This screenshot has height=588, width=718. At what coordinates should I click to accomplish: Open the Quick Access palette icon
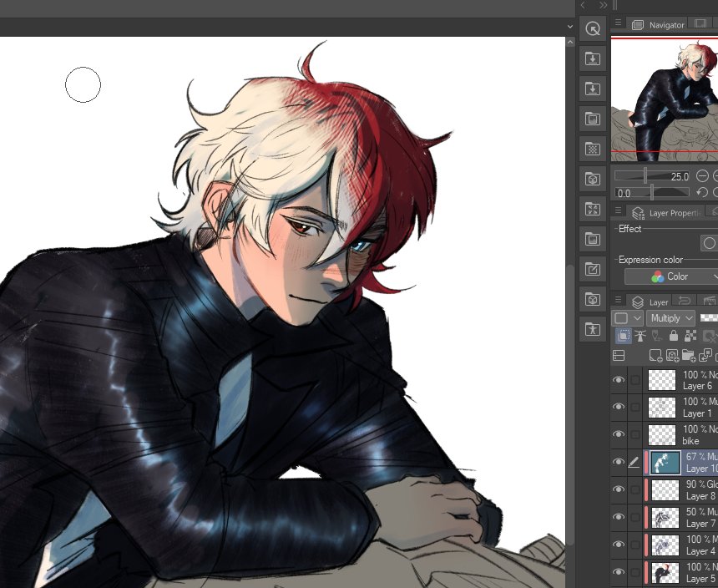point(593,29)
